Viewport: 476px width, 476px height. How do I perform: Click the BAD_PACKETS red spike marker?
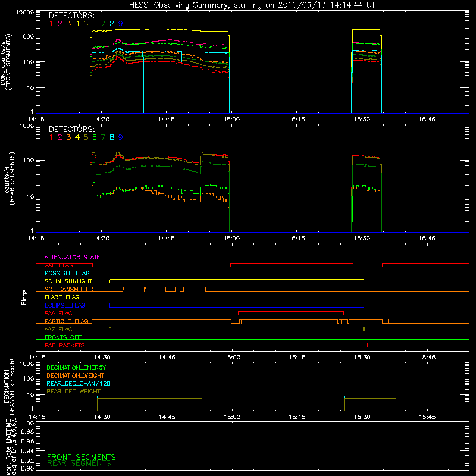[368, 345]
